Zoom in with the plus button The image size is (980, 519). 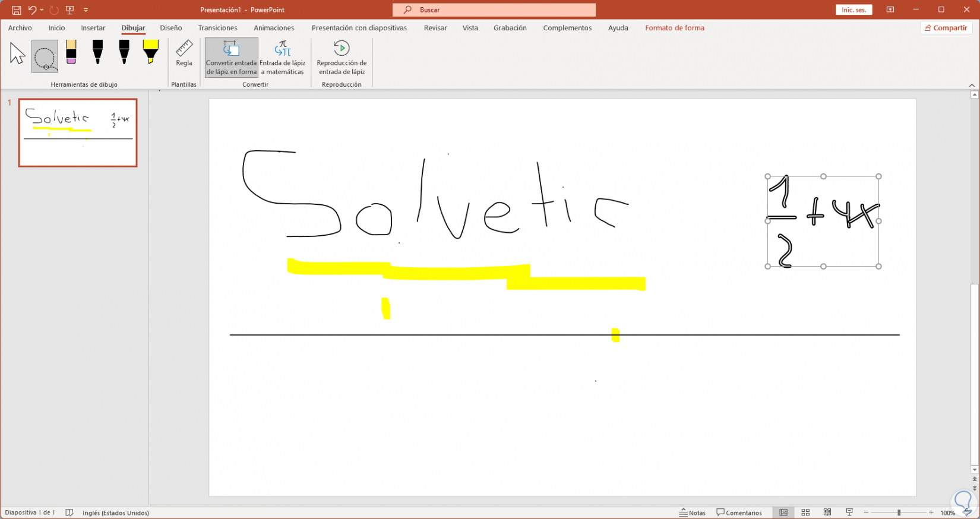click(x=931, y=512)
